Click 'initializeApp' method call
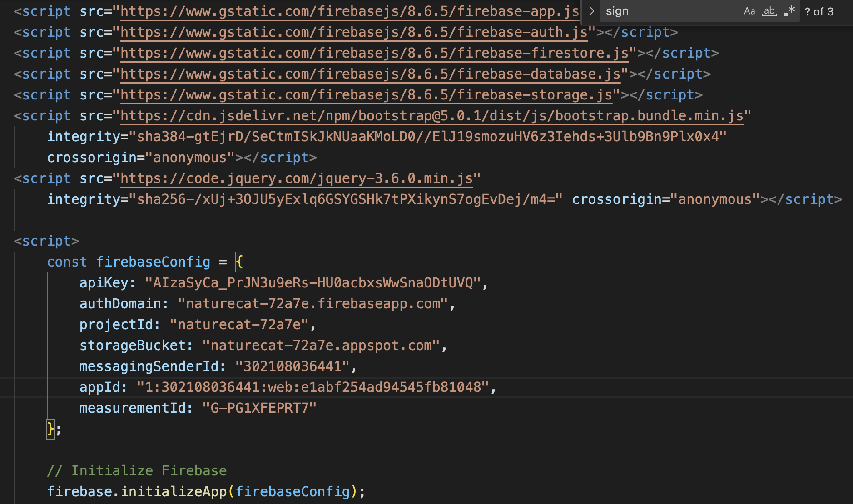853x504 pixels. [174, 492]
